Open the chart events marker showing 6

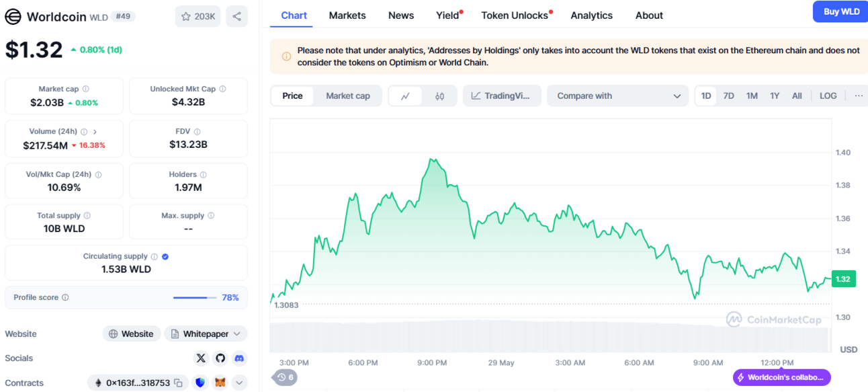point(285,377)
